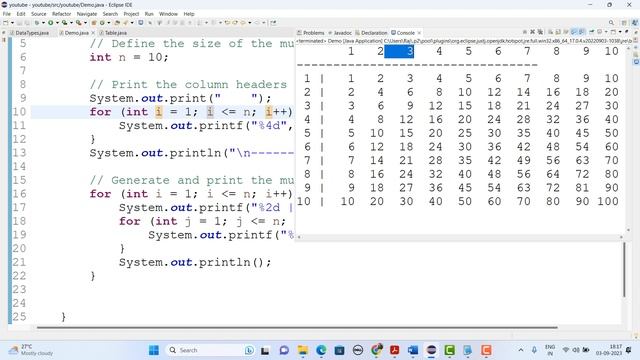This screenshot has height=360, width=640.
Task: Switch to the Declaration view tab
Action: [371, 33]
